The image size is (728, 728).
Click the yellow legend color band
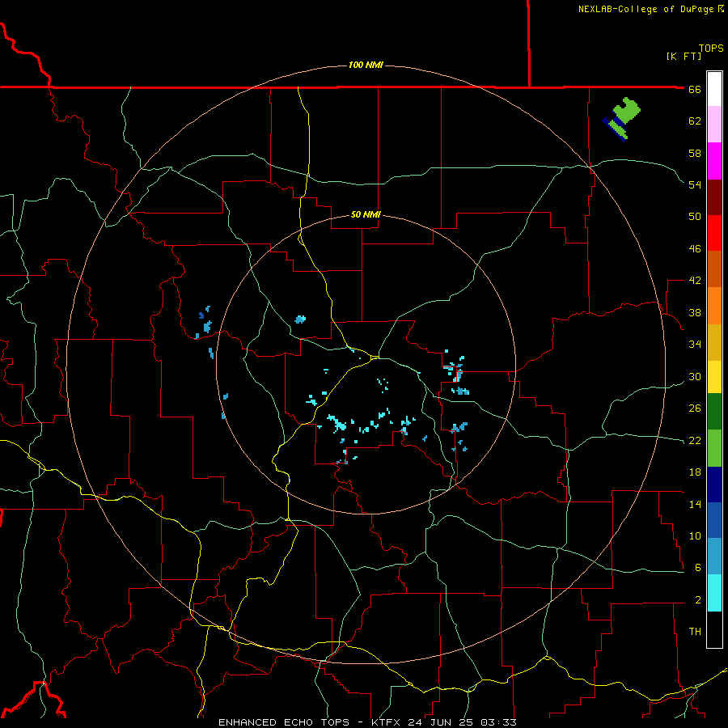714,377
